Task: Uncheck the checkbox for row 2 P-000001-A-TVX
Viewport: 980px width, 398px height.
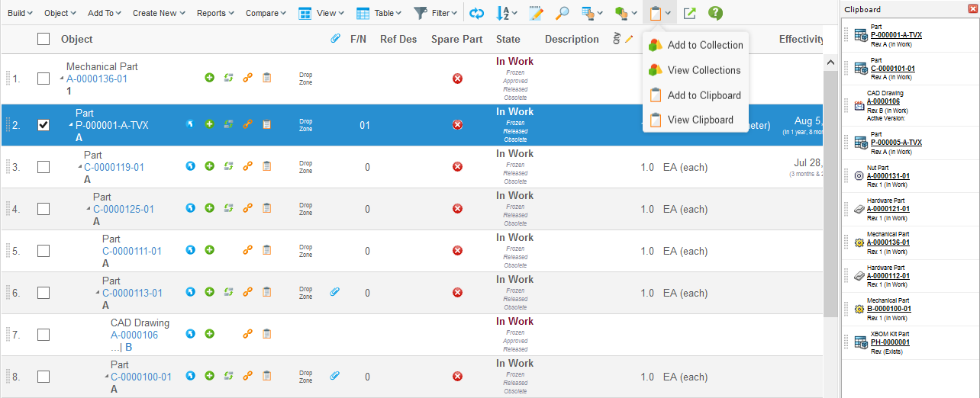Action: coord(44,125)
